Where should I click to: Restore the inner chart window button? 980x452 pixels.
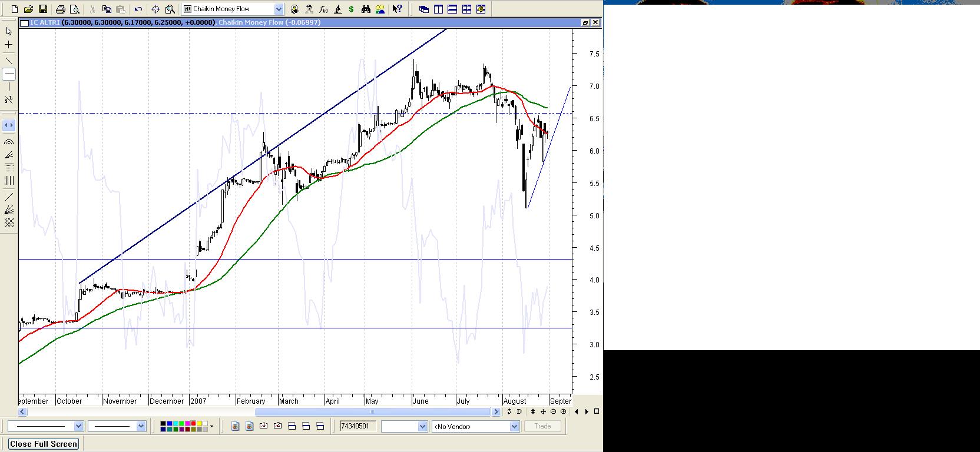pyautogui.click(x=585, y=22)
